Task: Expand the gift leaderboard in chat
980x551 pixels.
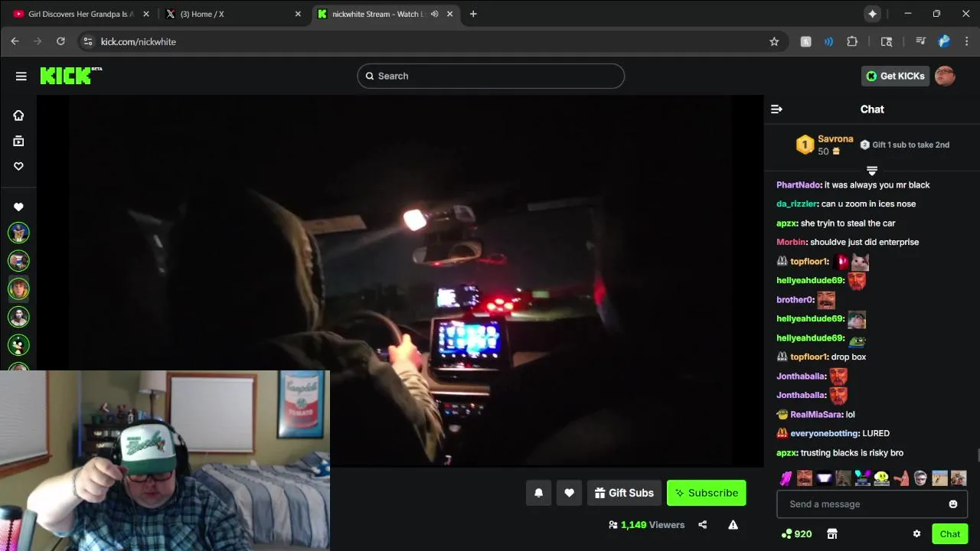Action: 871,170
